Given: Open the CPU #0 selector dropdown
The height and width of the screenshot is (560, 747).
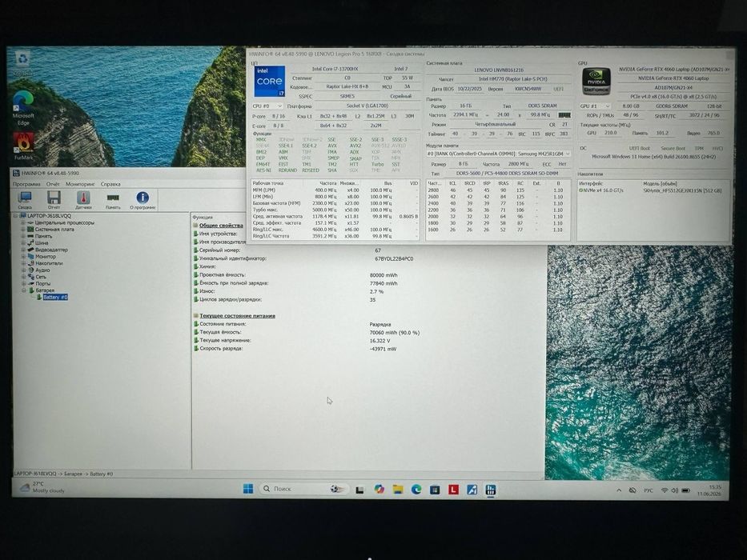Looking at the screenshot, I should (x=267, y=106).
